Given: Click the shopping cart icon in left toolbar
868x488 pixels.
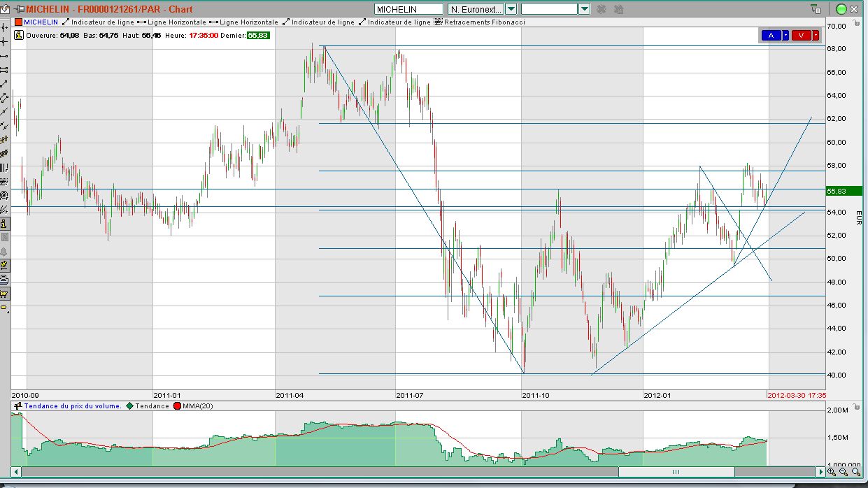Looking at the screenshot, I should [x=4, y=294].
